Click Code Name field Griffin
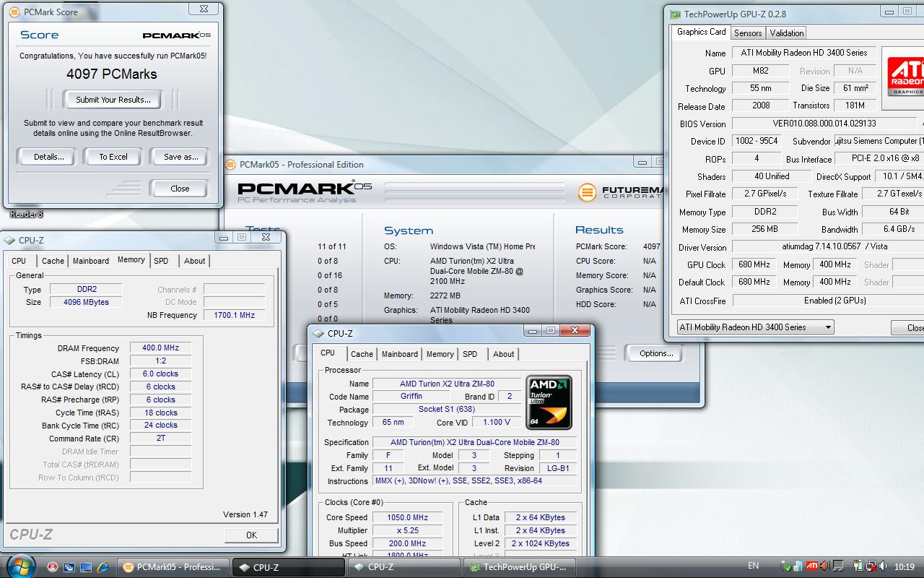Screen dimensions: 924x578 click(x=411, y=397)
